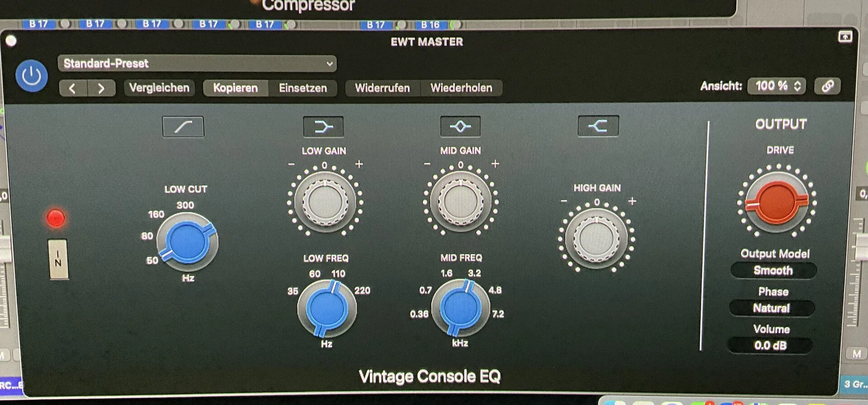Click the LOW FREQ blue knob
Image resolution: width=868 pixels, height=405 pixels.
[327, 309]
